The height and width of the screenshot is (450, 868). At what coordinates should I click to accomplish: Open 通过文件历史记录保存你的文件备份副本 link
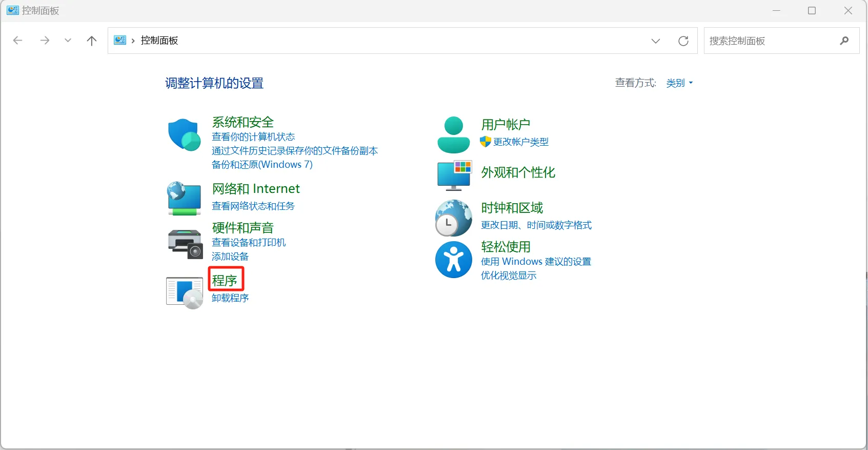pyautogui.click(x=295, y=151)
